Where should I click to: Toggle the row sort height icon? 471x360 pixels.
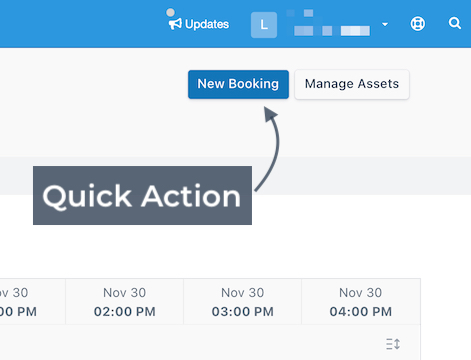click(393, 344)
